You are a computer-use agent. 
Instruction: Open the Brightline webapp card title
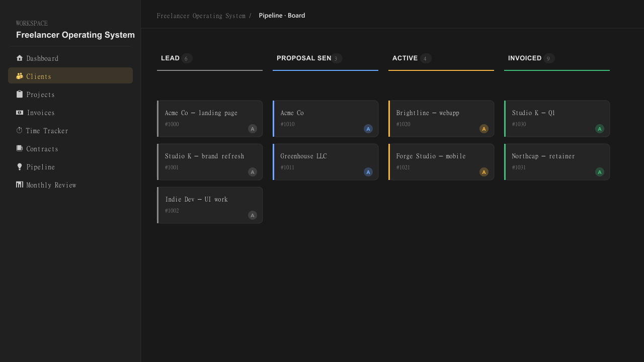(428, 113)
